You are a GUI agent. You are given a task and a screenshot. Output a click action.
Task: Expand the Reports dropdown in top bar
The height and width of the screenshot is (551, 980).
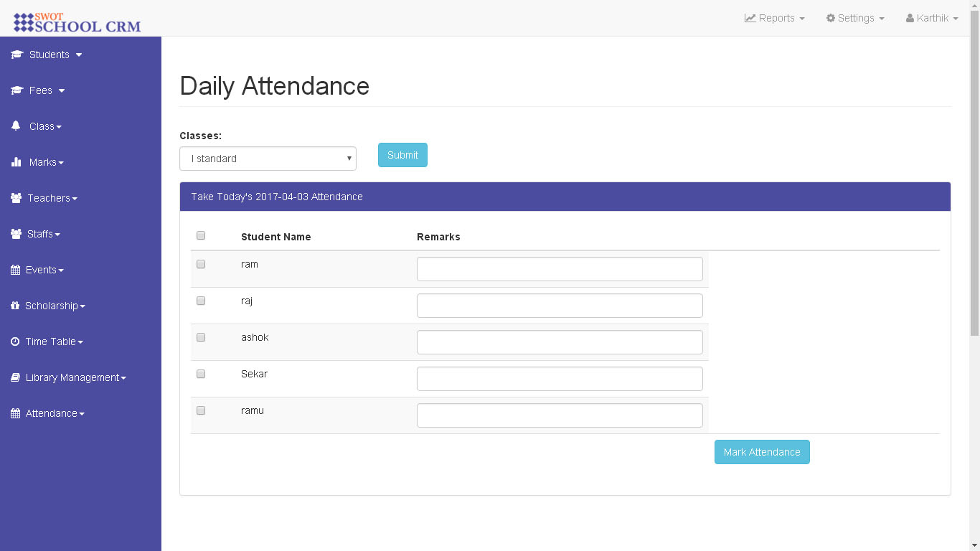(x=775, y=18)
